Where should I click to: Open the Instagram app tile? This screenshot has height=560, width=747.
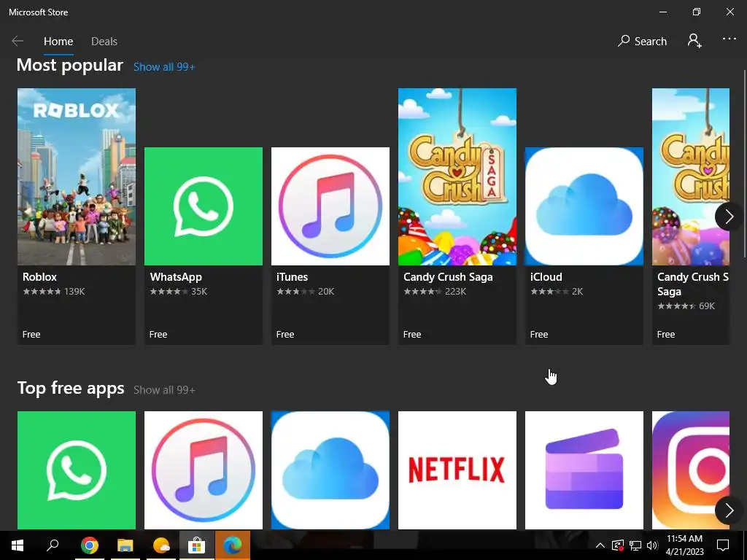coord(691,470)
